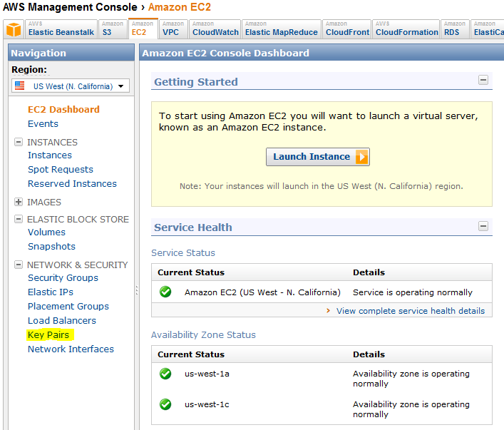Select the Amazon EC2 tab

tap(143, 29)
